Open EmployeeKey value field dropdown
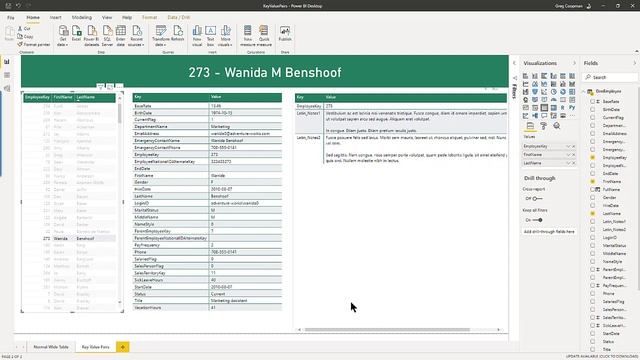This screenshot has width=640, height=360. (x=568, y=146)
